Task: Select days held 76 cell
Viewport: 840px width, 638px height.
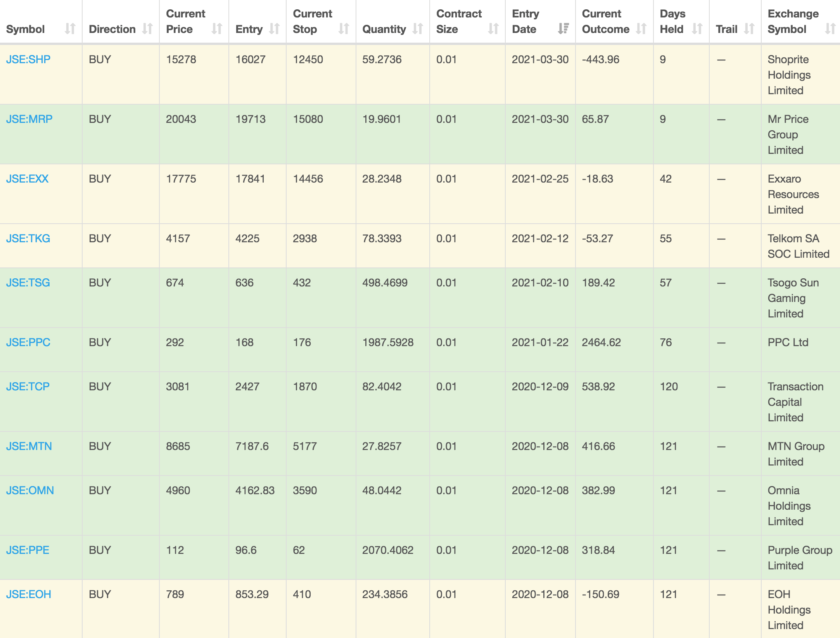Action: [x=681, y=350]
